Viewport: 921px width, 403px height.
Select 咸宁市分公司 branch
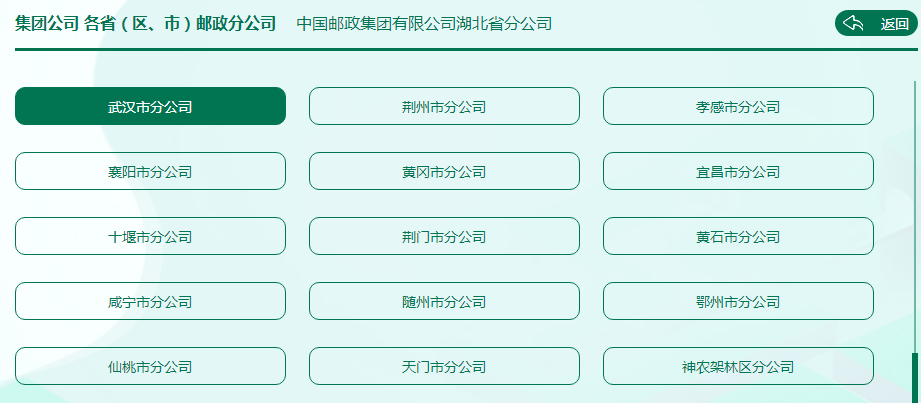click(x=150, y=301)
